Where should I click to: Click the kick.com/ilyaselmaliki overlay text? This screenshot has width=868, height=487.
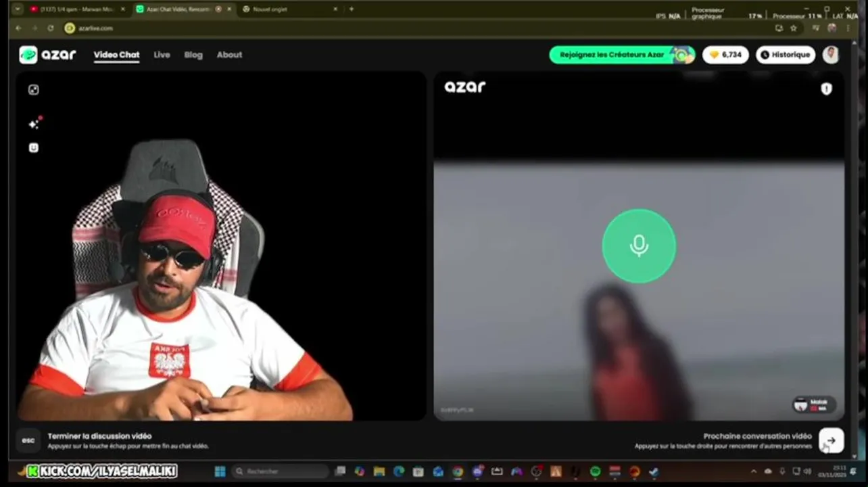pos(102,471)
